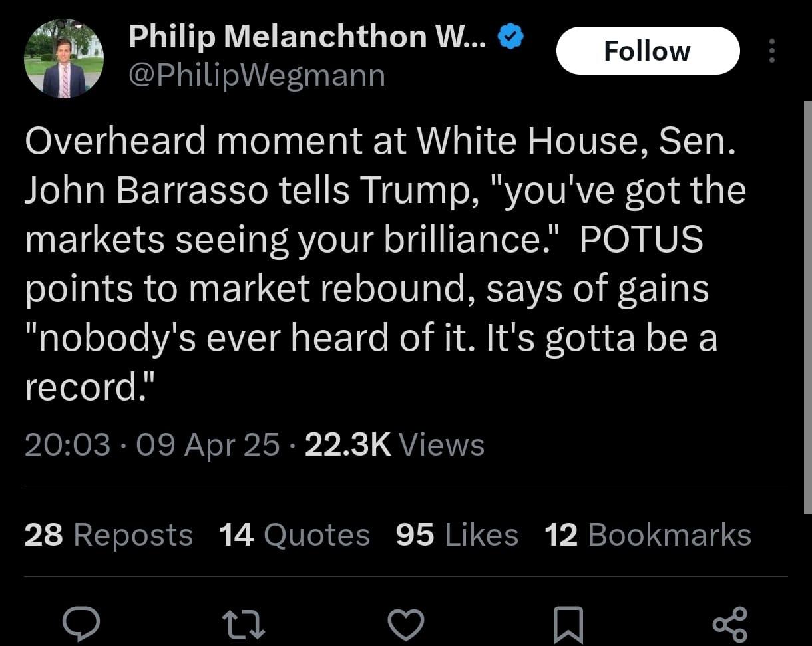
Task: Click the blue verified badge
Action: [x=510, y=37]
